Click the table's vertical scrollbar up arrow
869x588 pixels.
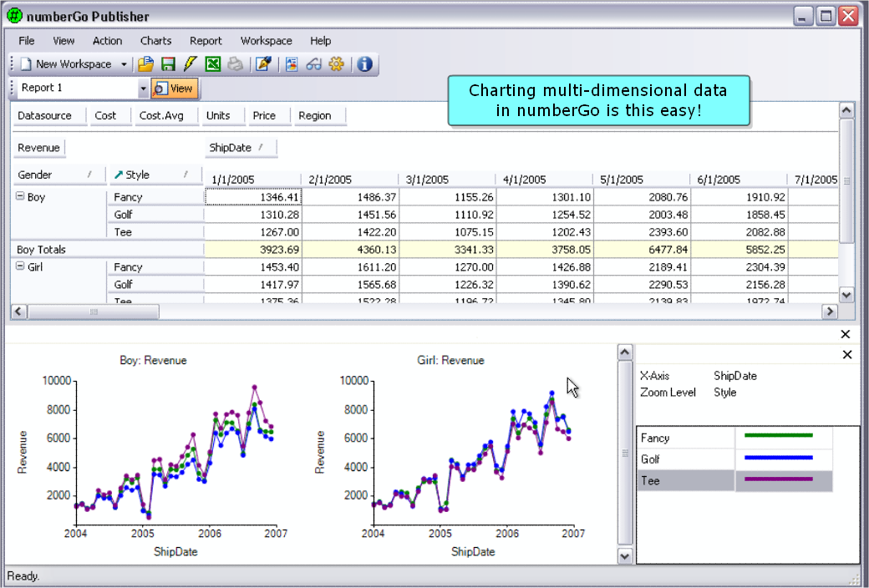[846, 110]
